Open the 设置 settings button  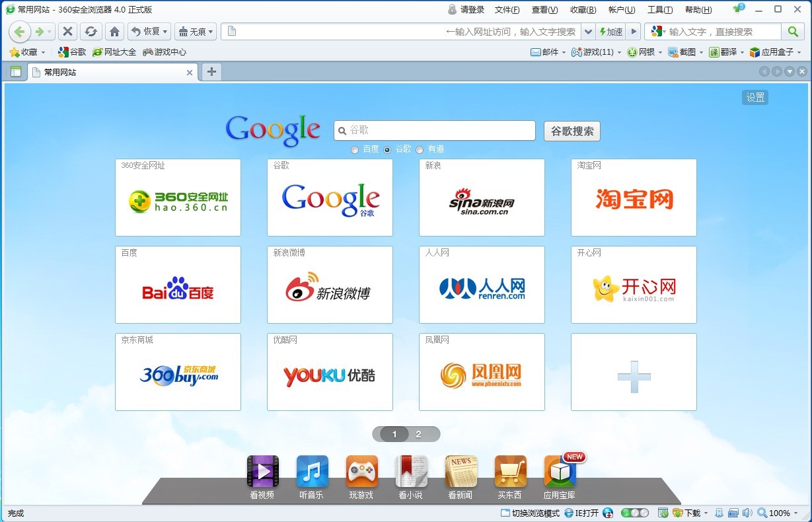(x=755, y=98)
